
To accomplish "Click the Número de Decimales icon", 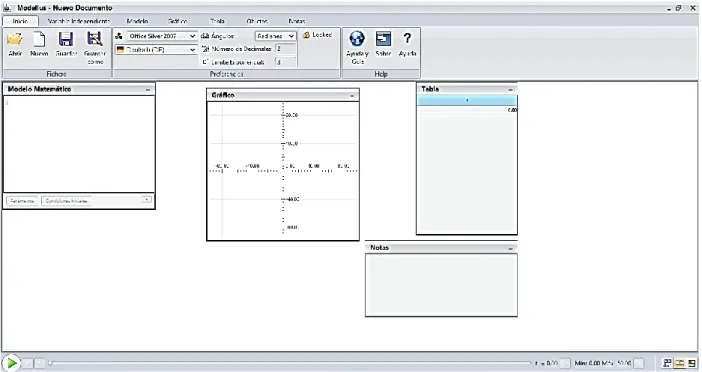I will [x=205, y=49].
